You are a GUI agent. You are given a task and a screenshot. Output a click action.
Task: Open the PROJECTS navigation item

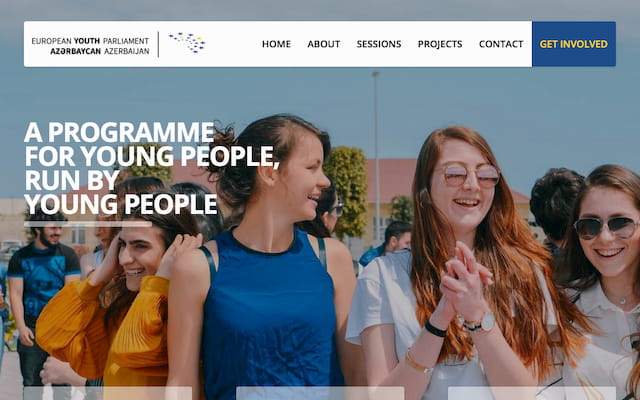point(440,44)
